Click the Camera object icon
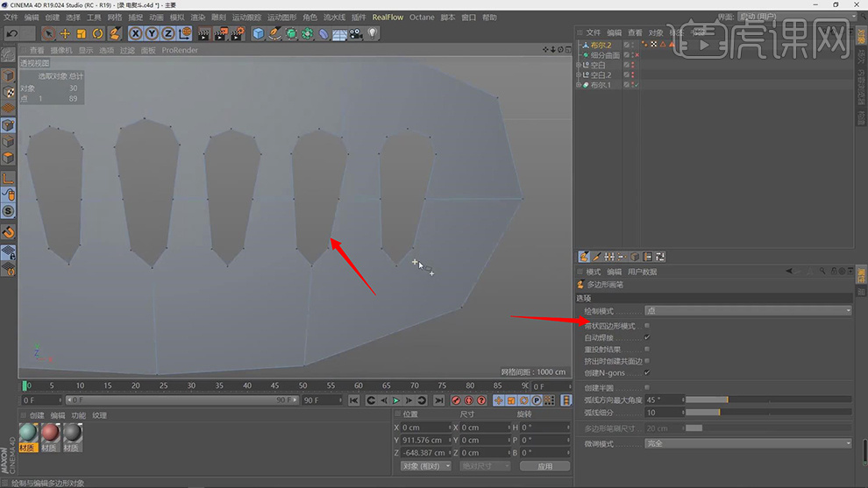This screenshot has width=868, height=488. click(356, 33)
